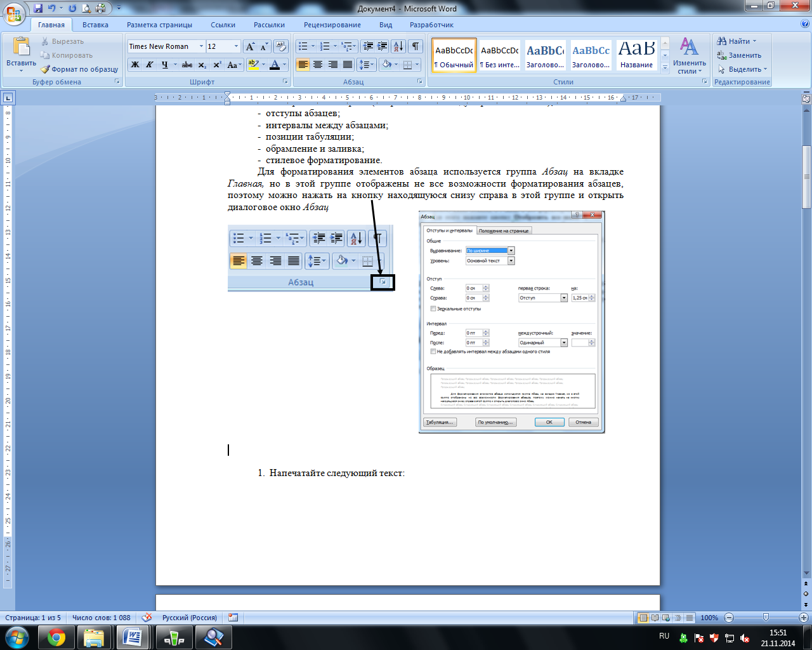This screenshot has width=812, height=650.
Task: Open the Ссылки ribbon tab
Action: point(223,25)
